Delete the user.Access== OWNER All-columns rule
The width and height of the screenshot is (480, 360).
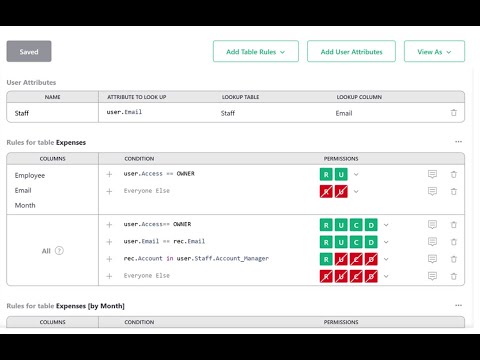coord(454,225)
